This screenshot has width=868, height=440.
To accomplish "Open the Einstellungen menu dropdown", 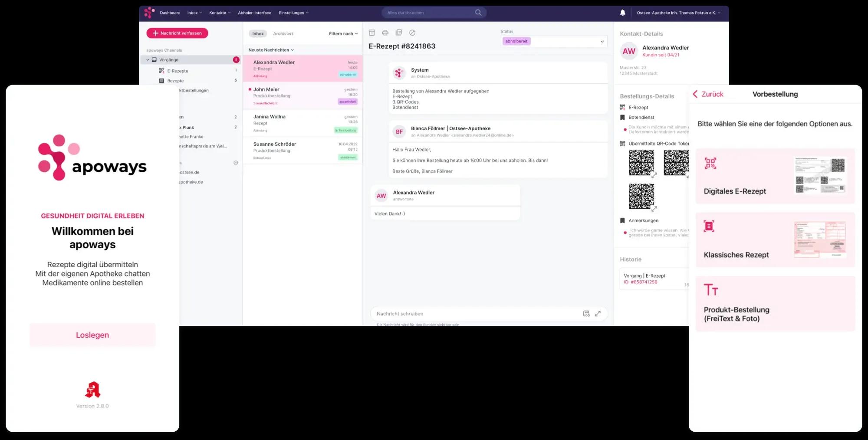I will coord(294,13).
